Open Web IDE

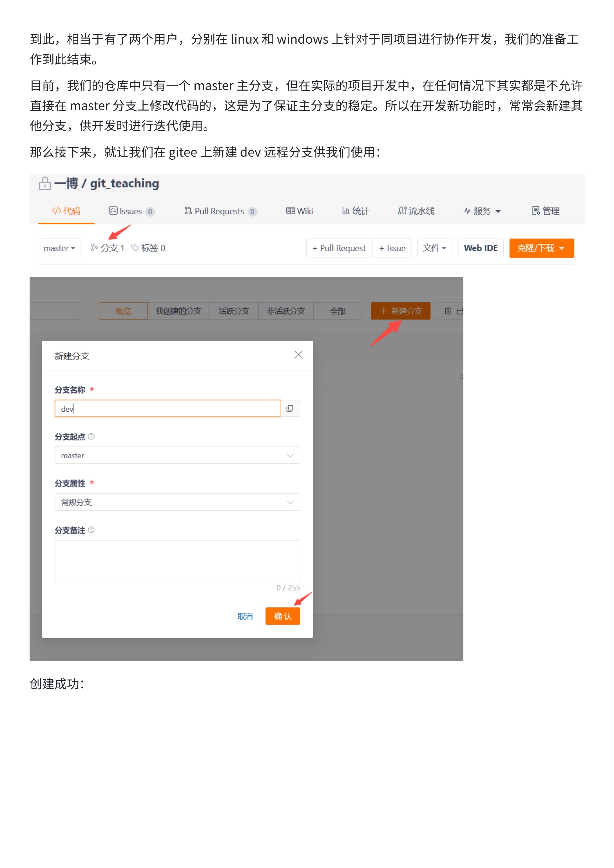tap(481, 248)
